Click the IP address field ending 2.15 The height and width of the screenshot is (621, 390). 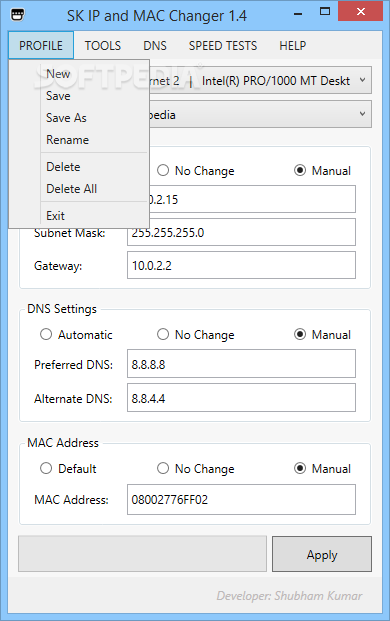pyautogui.click(x=252, y=199)
